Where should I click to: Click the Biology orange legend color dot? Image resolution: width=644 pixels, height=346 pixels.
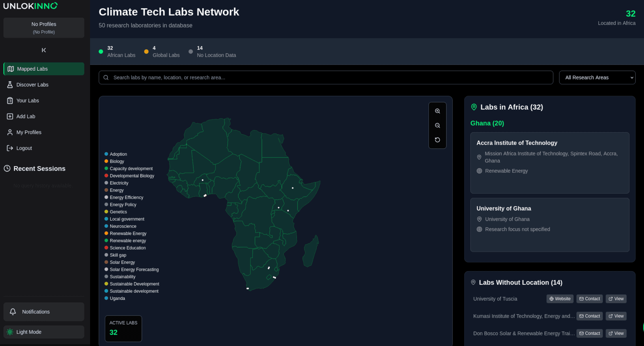coord(106,161)
